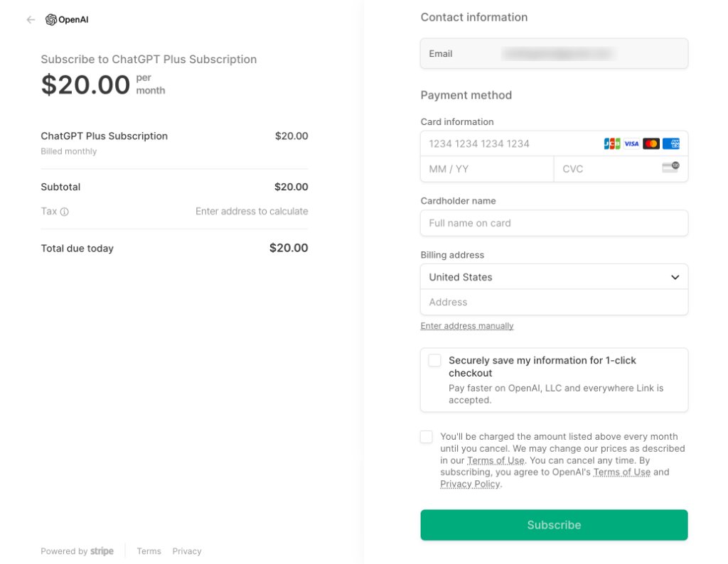Click the American Express card icon
Image resolution: width=728 pixels, height=564 pixels.
pyautogui.click(x=671, y=143)
